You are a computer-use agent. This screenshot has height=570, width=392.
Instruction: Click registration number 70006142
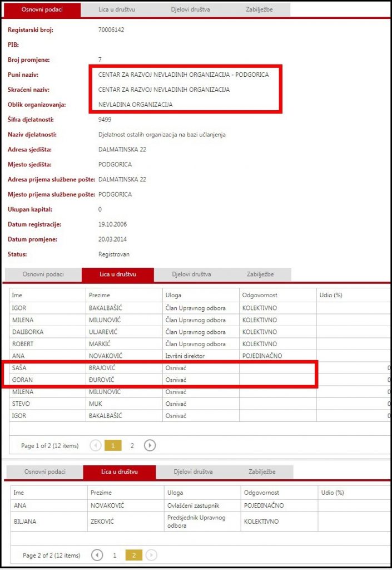tap(111, 30)
